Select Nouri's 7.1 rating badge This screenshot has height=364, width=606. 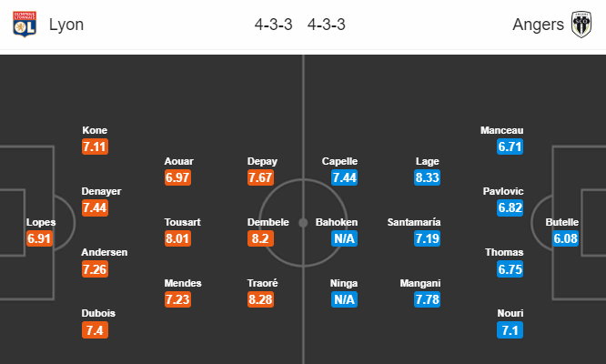coord(510,330)
